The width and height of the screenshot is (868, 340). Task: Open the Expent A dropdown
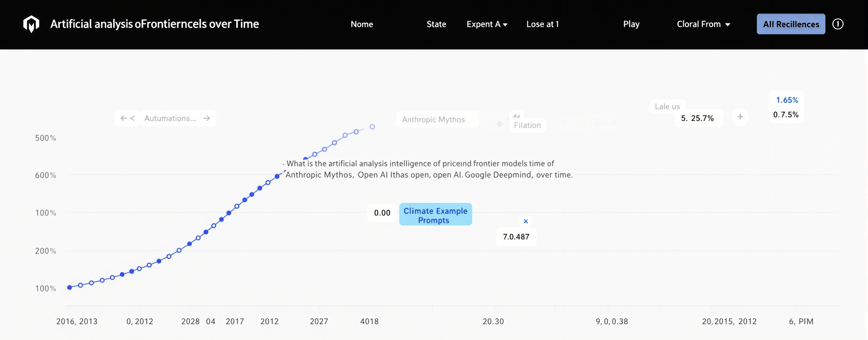487,24
